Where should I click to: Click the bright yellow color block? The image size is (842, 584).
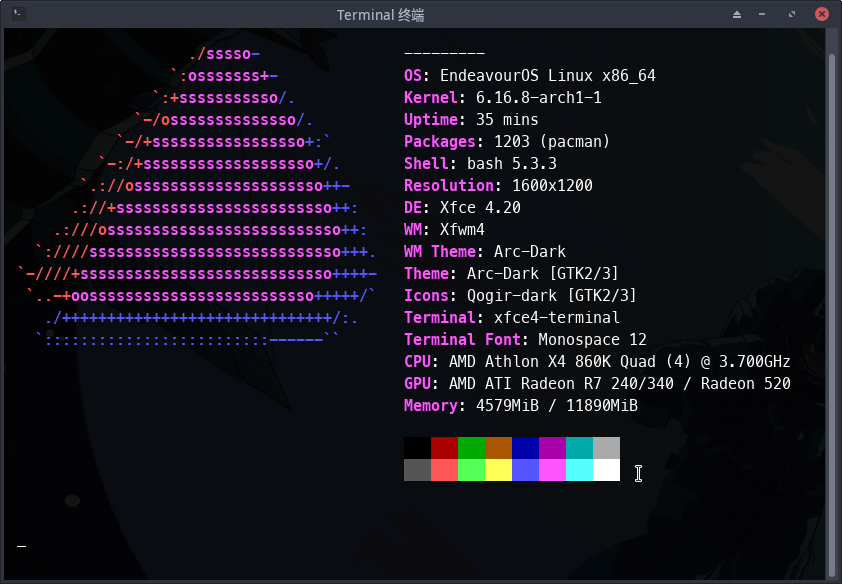tap(498, 470)
